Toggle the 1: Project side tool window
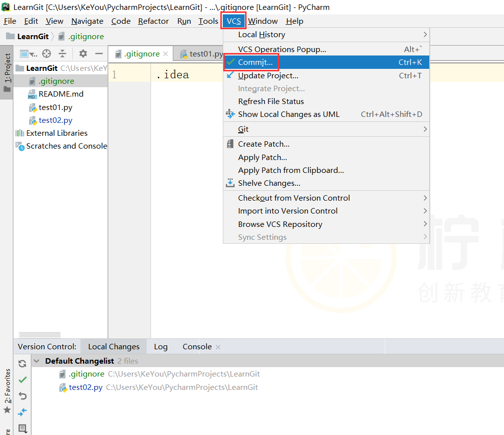Image resolution: width=504 pixels, height=435 pixels. [x=7, y=73]
